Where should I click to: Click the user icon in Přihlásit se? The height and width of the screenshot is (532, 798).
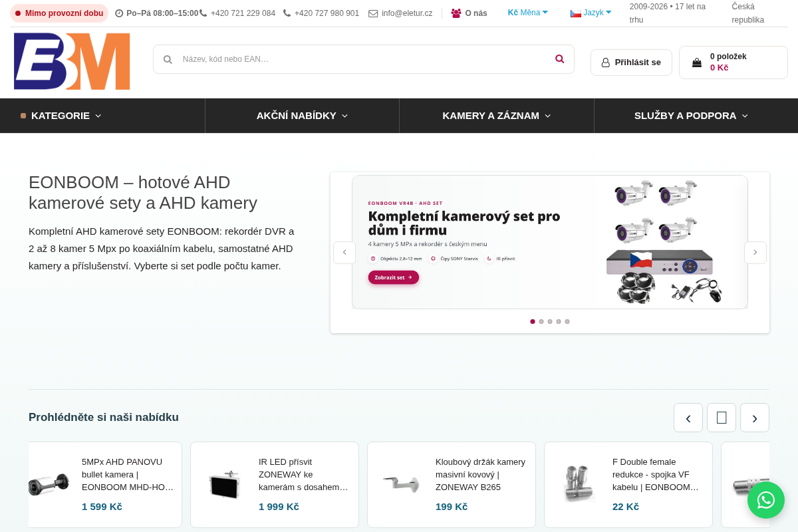click(x=606, y=63)
